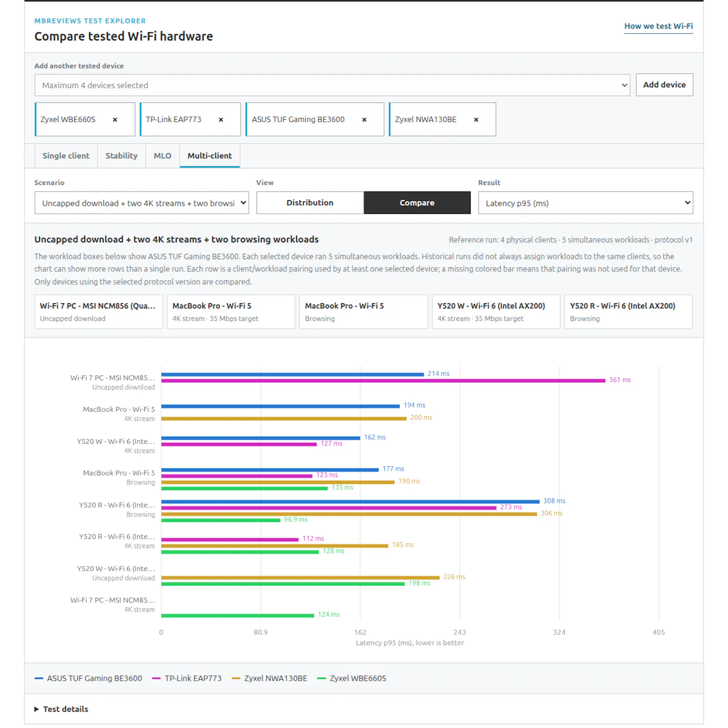This screenshot has height=728, width=728.
Task: Remove the TP-Link EAP773 device chip
Action: [221, 120]
